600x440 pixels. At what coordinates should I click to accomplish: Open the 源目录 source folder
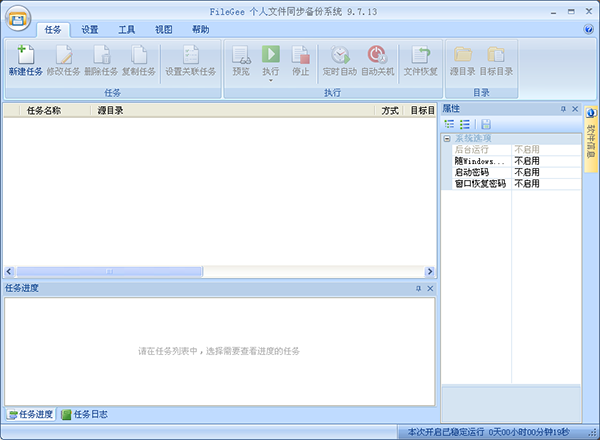click(463, 60)
